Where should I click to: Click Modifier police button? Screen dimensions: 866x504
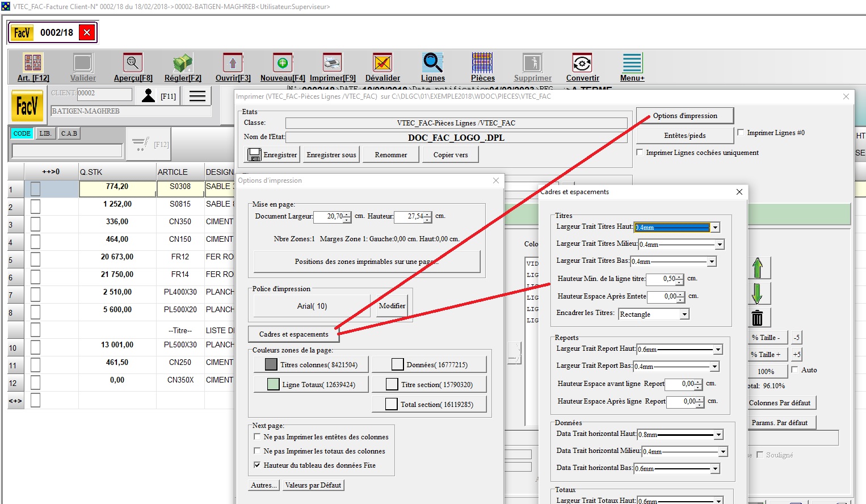(392, 305)
